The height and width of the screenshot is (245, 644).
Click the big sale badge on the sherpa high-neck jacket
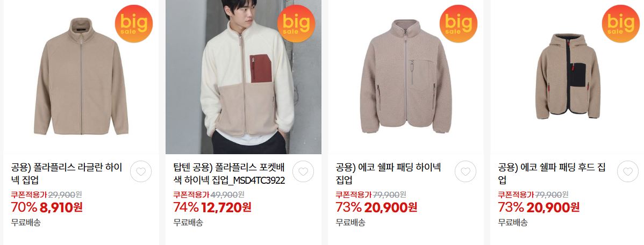[x=459, y=24]
